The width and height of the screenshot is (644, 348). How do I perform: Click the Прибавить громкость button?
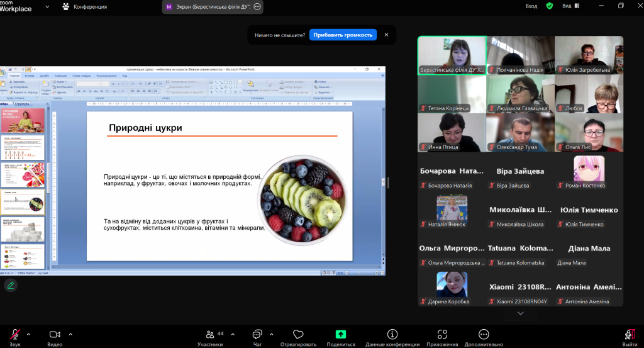click(343, 35)
